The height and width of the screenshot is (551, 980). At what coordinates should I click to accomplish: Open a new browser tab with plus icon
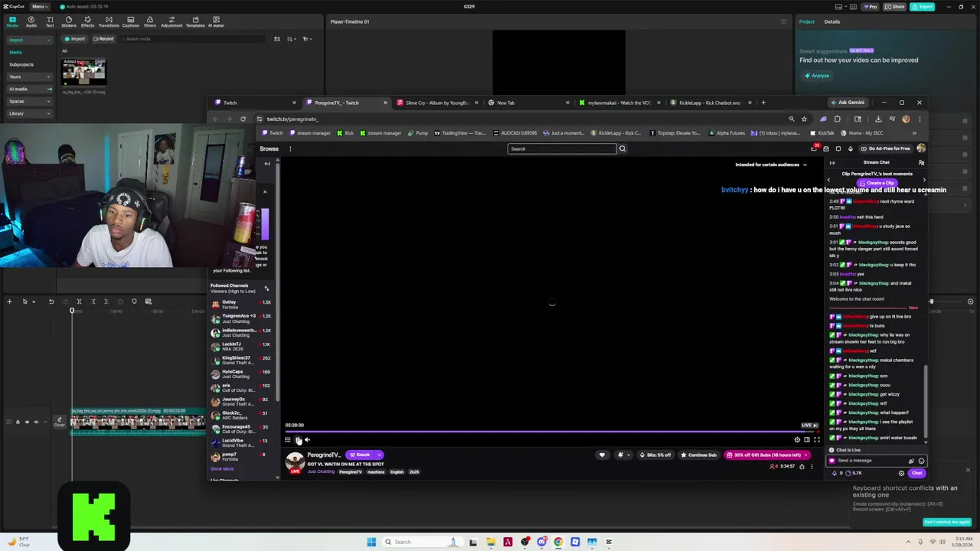pos(763,103)
